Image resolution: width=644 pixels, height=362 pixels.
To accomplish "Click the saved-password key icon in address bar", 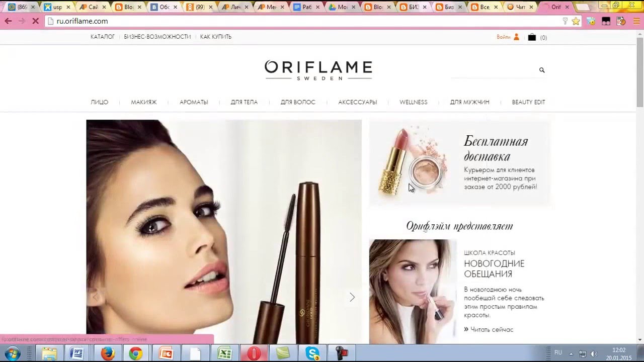I will (565, 21).
